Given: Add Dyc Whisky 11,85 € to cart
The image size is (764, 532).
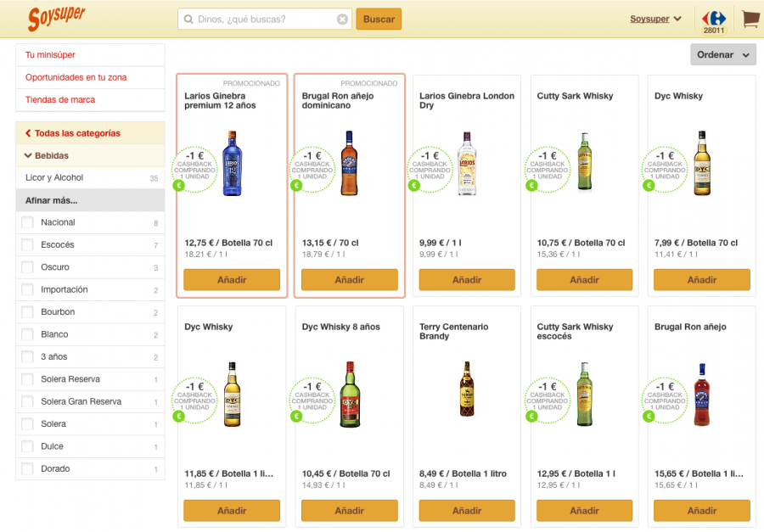Looking at the screenshot, I should (x=232, y=511).
